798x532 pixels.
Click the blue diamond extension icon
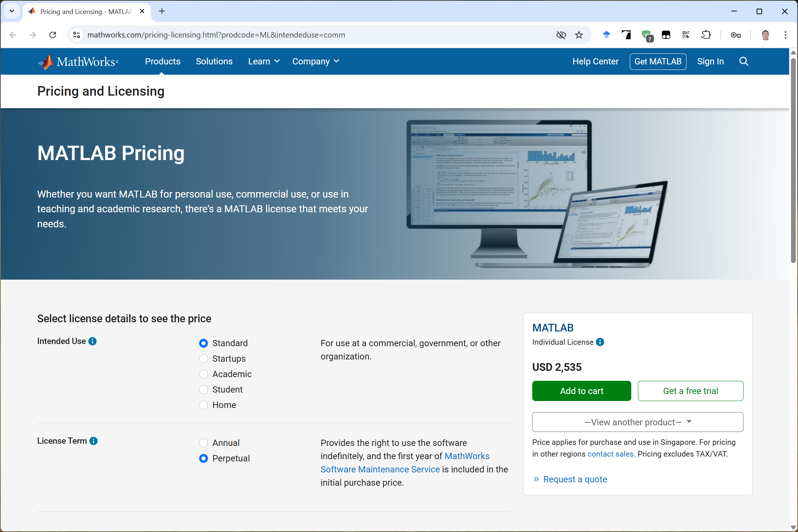(x=606, y=35)
